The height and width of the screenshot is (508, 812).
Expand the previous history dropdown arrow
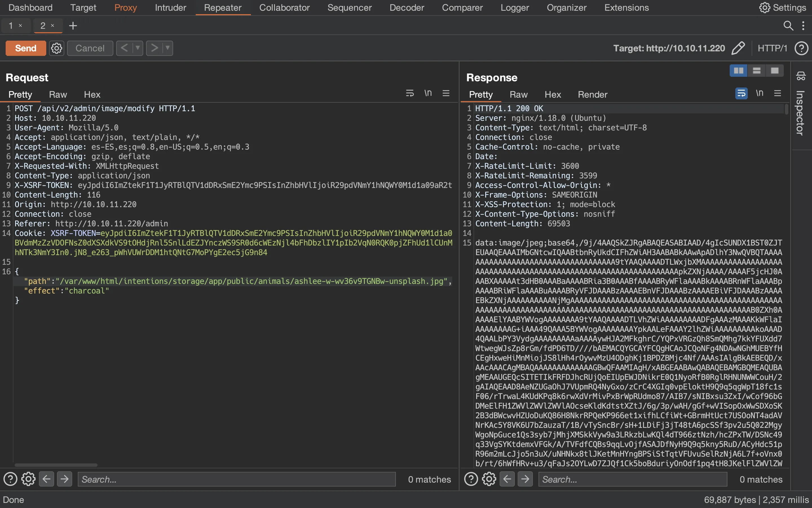(138, 48)
